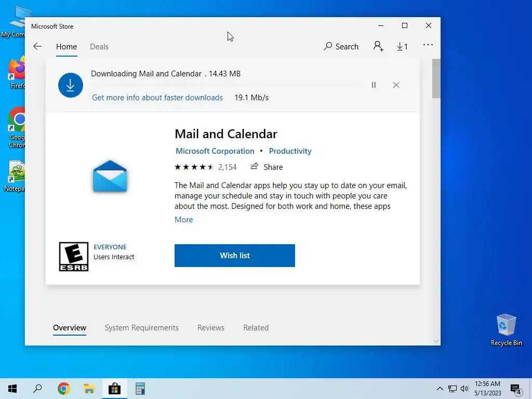Click the network icon in system tray
The image size is (532, 399).
(453, 389)
